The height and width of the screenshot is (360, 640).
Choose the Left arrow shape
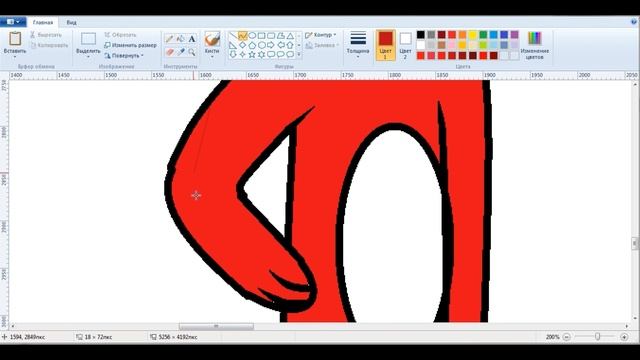(280, 45)
